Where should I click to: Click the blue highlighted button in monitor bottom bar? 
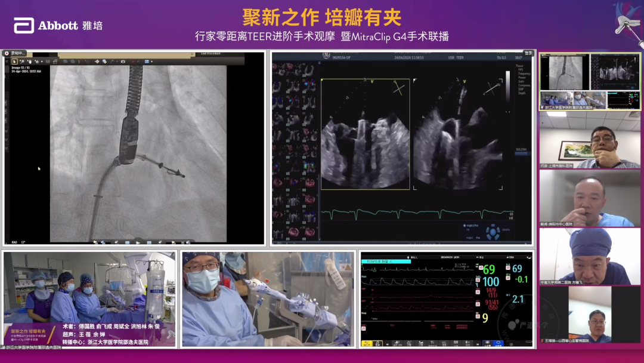tap(499, 343)
